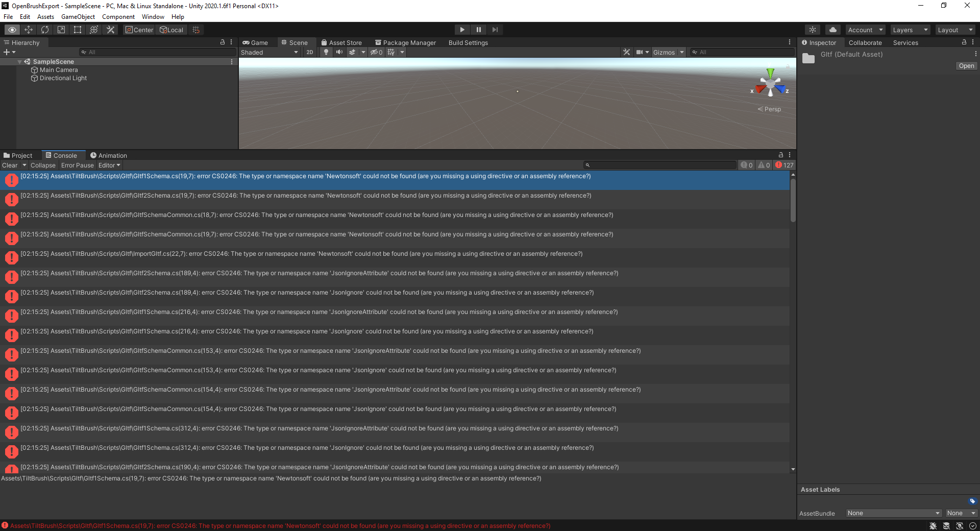Select the Scale tool

pos(61,30)
